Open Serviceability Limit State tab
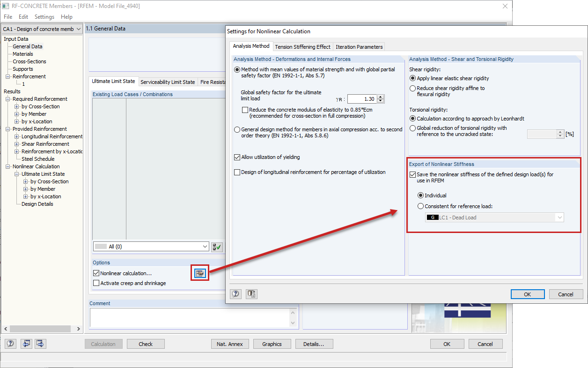 (x=168, y=82)
